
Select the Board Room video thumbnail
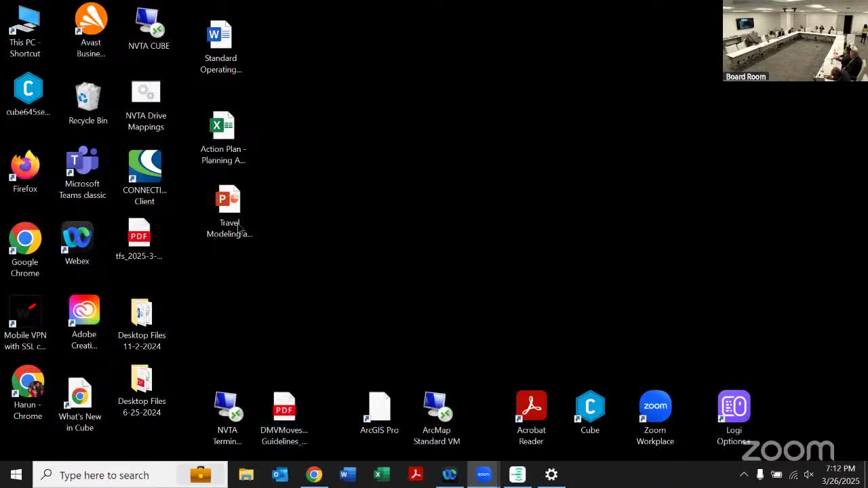[795, 41]
